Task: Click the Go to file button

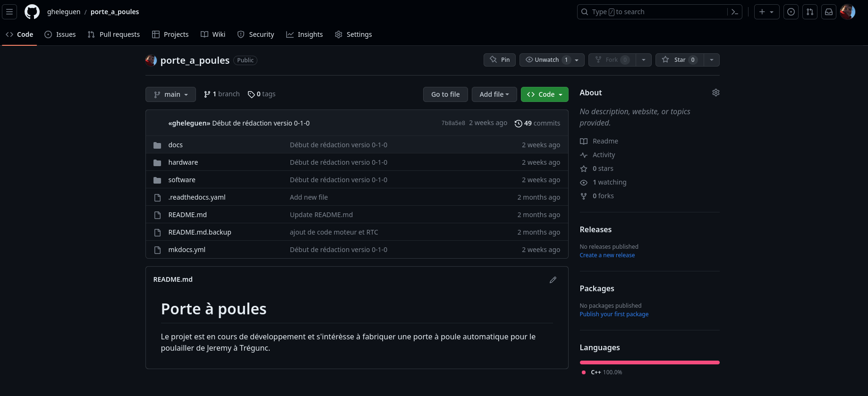Action: pyautogui.click(x=445, y=94)
